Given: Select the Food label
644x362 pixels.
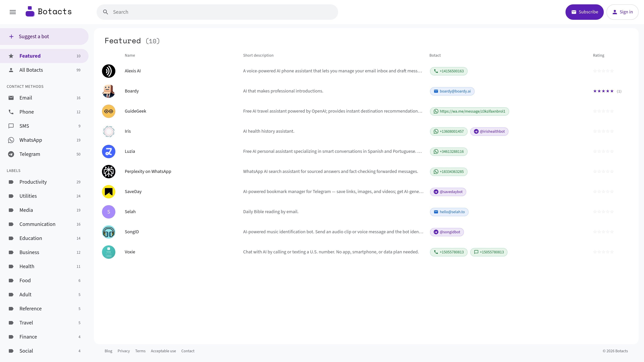Looking at the screenshot, I should tap(44, 281).
